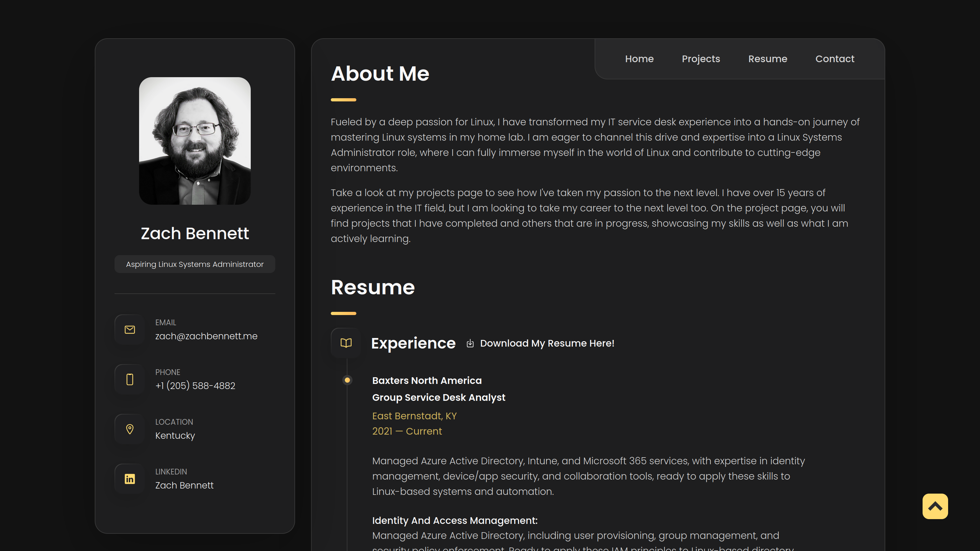Click the resume download icon
Image resolution: width=980 pixels, height=551 pixels.
point(470,343)
